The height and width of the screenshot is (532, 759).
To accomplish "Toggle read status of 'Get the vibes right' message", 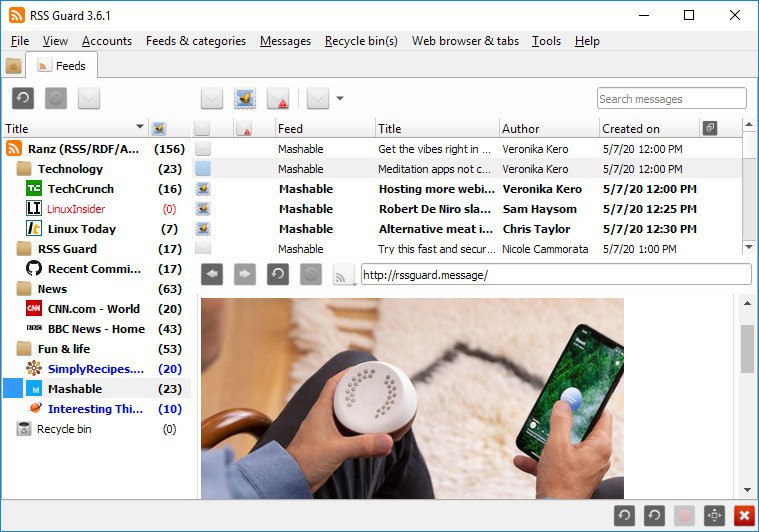I will pyautogui.click(x=203, y=149).
